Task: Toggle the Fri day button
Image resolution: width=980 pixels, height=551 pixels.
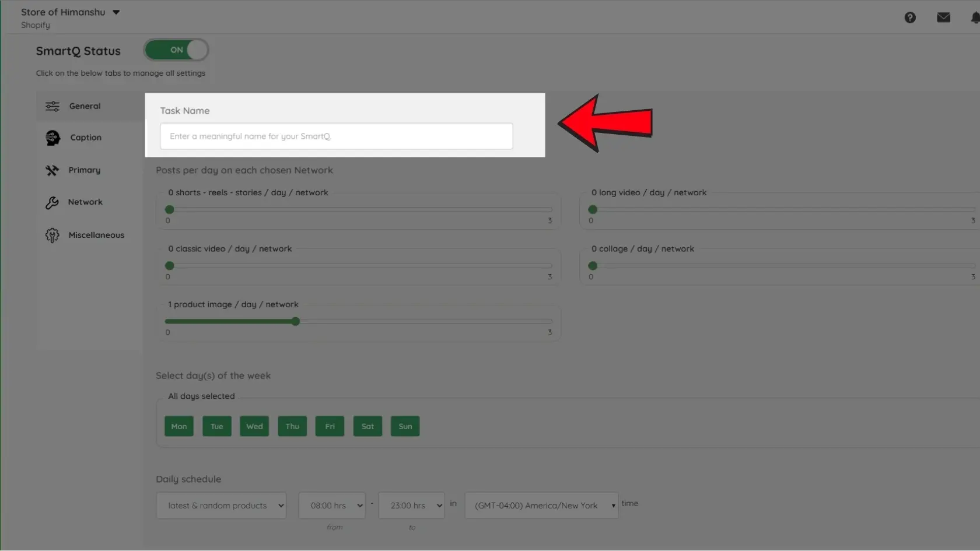Action: (x=330, y=426)
